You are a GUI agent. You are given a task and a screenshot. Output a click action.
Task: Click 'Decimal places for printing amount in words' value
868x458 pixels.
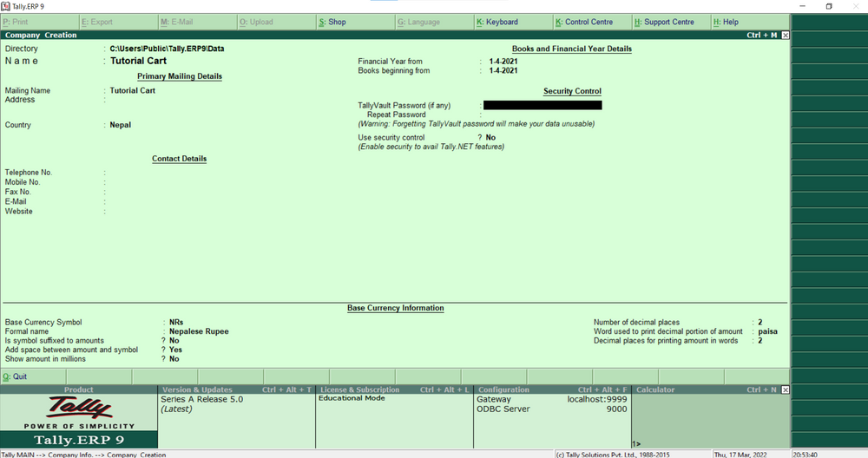760,341
